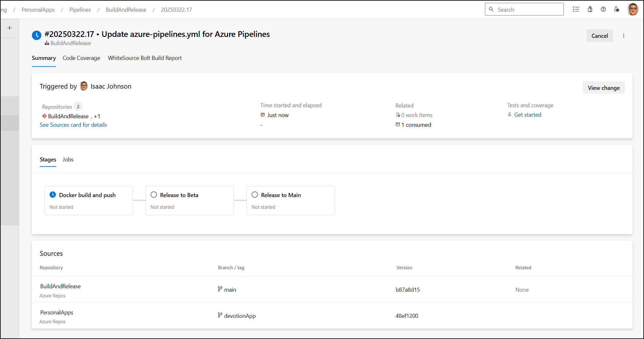Image resolution: width=644 pixels, height=339 pixels.
Task: Click PersonalApps in the Sources table
Action: (57, 313)
